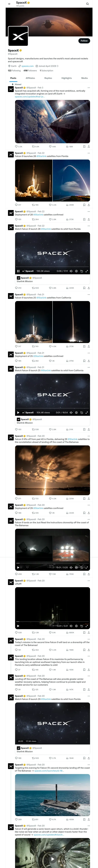Share the pinned xAI acquisition post
Viewport: 98px width, 868px height.
(x=89, y=147)
